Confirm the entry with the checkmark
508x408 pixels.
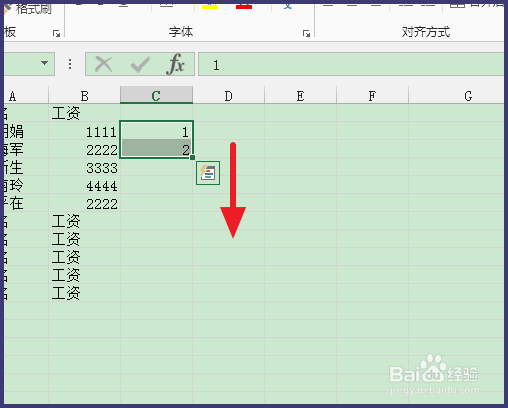click(x=140, y=64)
